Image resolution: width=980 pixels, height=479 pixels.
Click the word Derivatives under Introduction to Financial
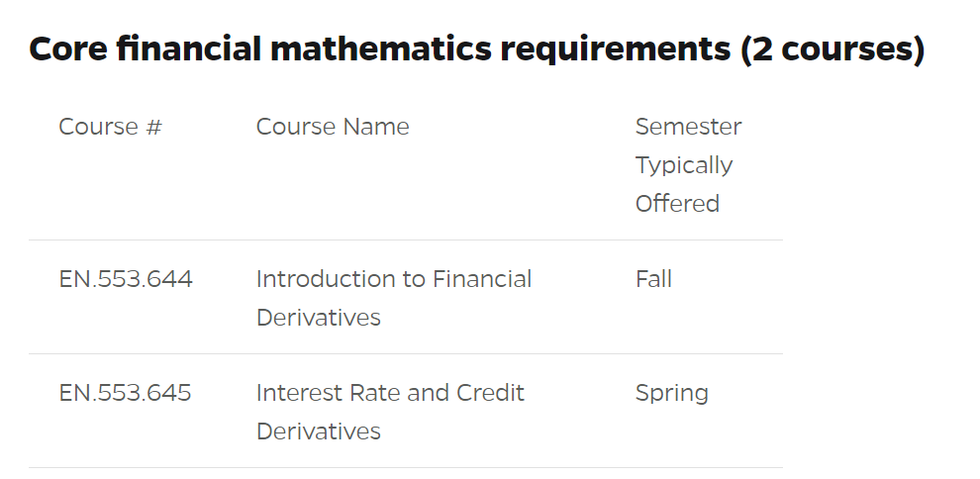click(318, 318)
